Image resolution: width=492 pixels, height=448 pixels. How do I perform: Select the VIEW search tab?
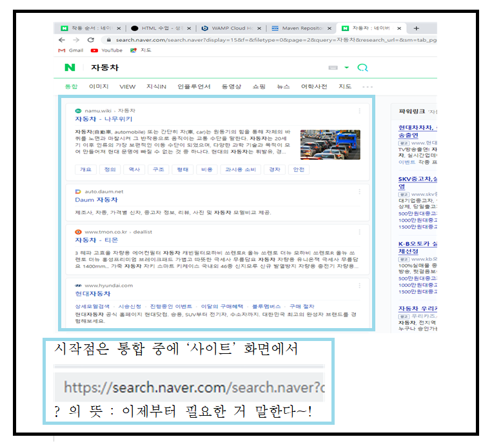tap(128, 86)
